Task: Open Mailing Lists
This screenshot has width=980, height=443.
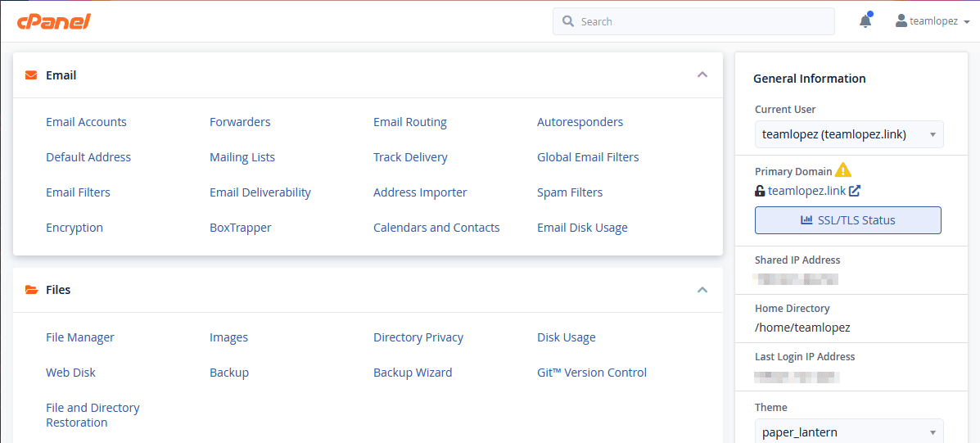Action: (x=242, y=157)
